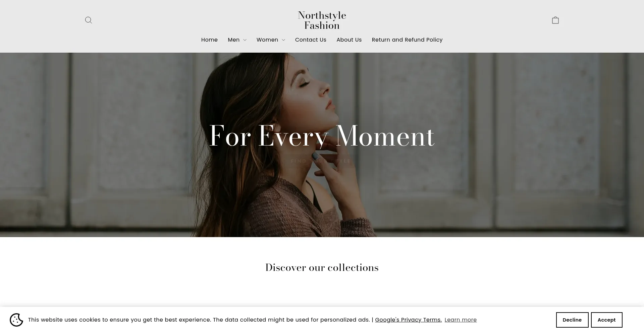Open the About Us page
The height and width of the screenshot is (333, 644).
349,40
